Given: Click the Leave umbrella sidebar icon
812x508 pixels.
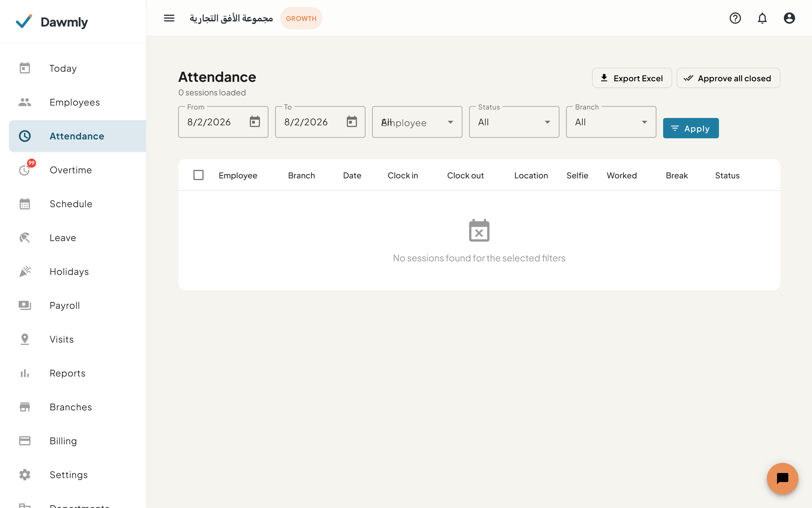Looking at the screenshot, I should point(25,238).
